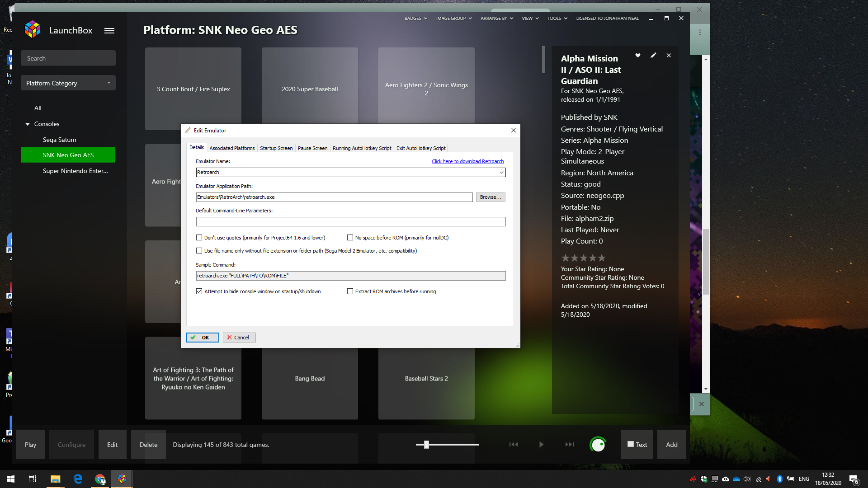Open the Emulator Name dropdown
The image size is (868, 488).
coord(501,172)
